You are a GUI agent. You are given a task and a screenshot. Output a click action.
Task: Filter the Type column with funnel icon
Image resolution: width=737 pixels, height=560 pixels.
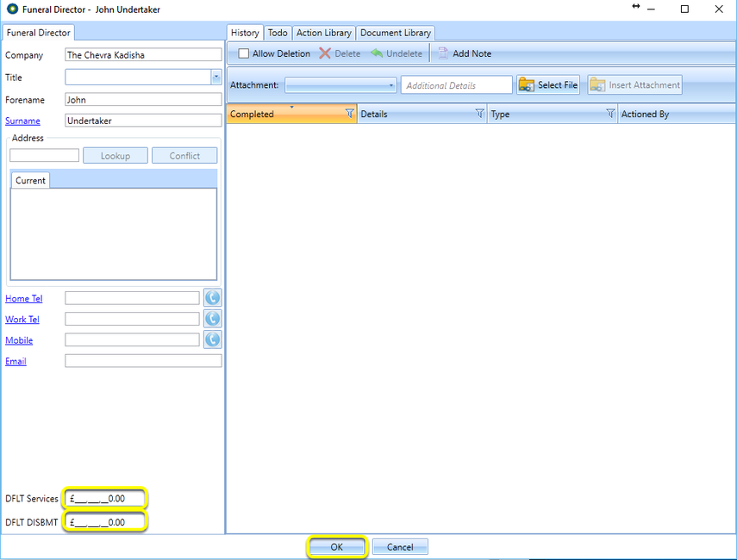(610, 113)
